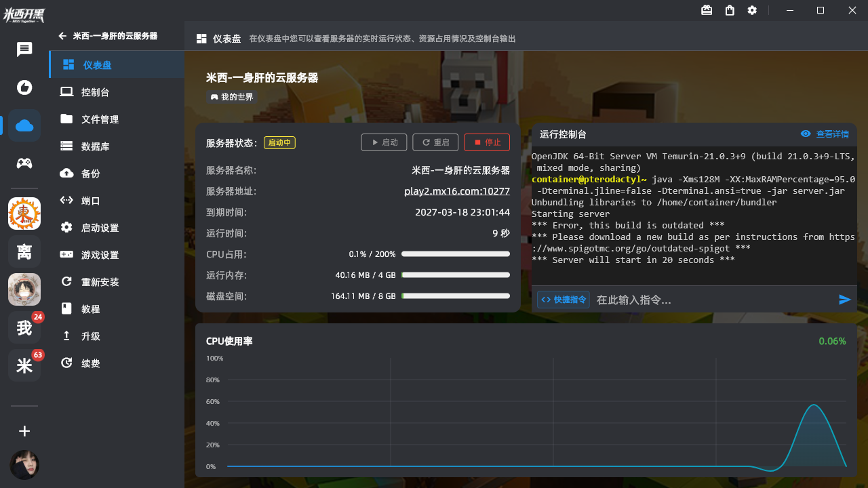Image resolution: width=868 pixels, height=488 pixels.
Task: Click the thumbs-up recommendations icon
Action: pyautogui.click(x=24, y=87)
